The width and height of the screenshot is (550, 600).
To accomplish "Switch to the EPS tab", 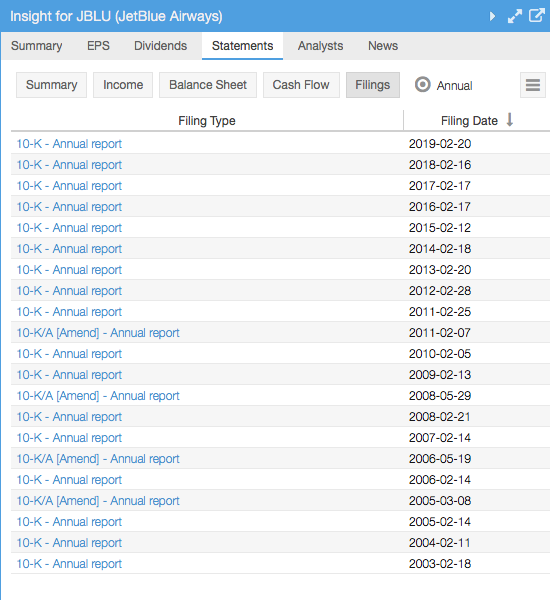I will pos(98,46).
